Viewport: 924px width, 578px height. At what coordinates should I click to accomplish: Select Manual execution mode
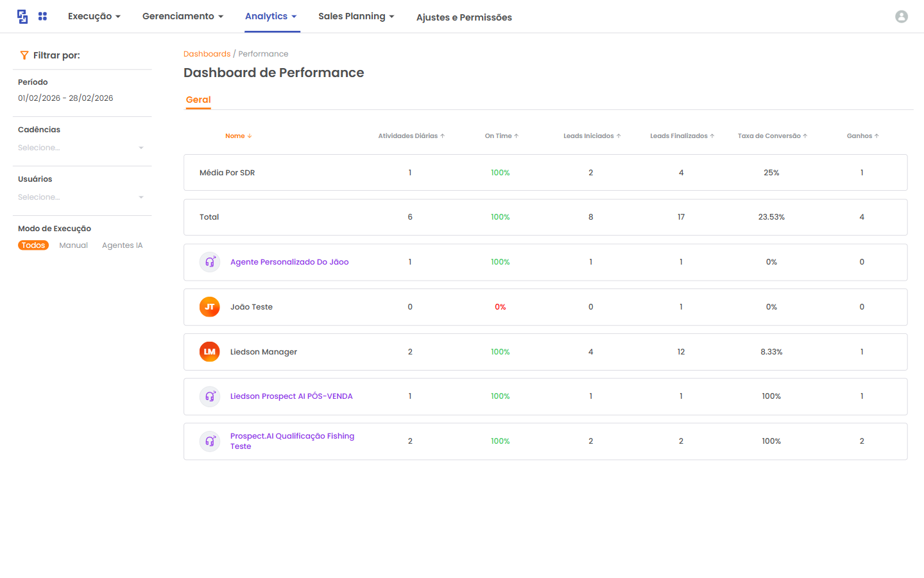[x=74, y=245]
